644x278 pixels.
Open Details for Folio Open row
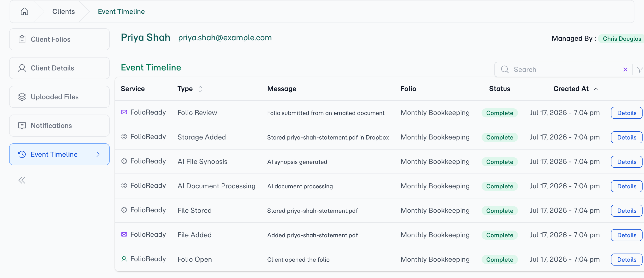[627, 260]
